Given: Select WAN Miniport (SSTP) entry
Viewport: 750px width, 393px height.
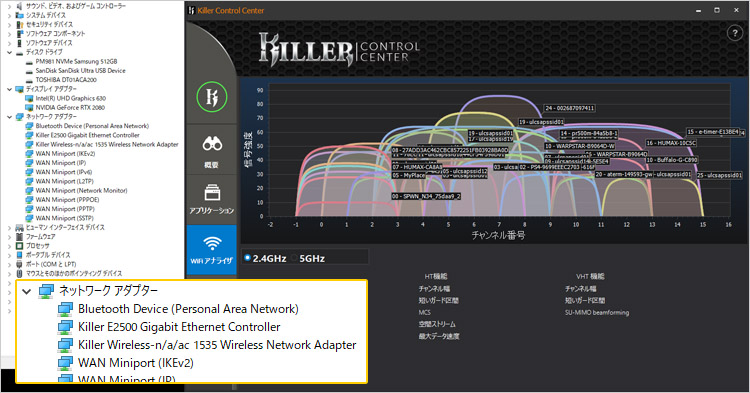Looking at the screenshot, I should [x=65, y=218].
